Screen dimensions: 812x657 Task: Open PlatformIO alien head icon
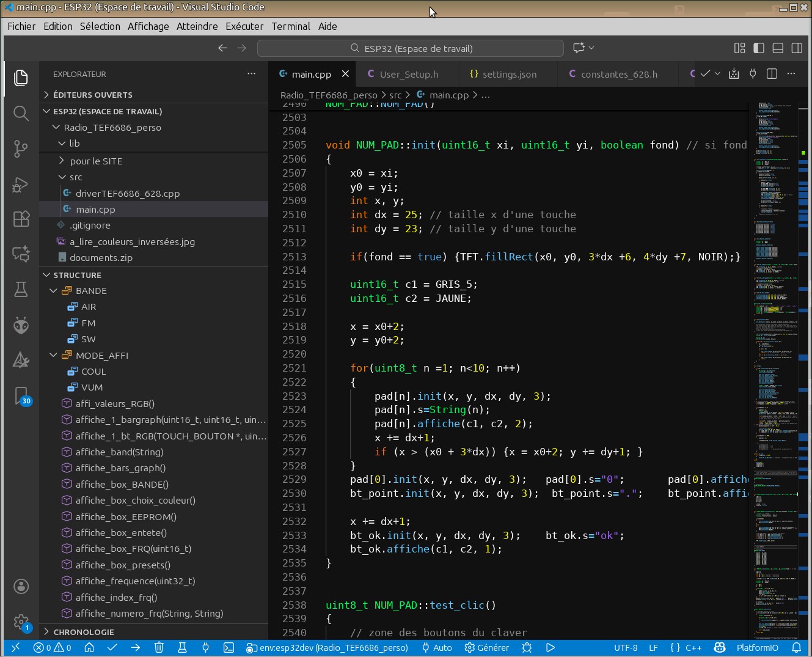point(21,325)
